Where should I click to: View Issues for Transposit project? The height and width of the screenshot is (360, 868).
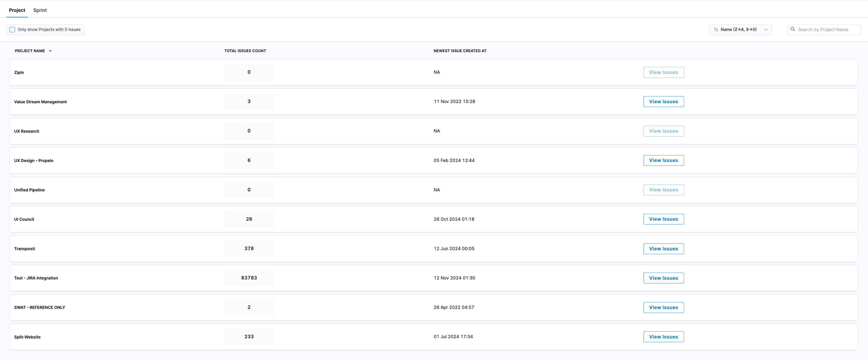[663, 249]
